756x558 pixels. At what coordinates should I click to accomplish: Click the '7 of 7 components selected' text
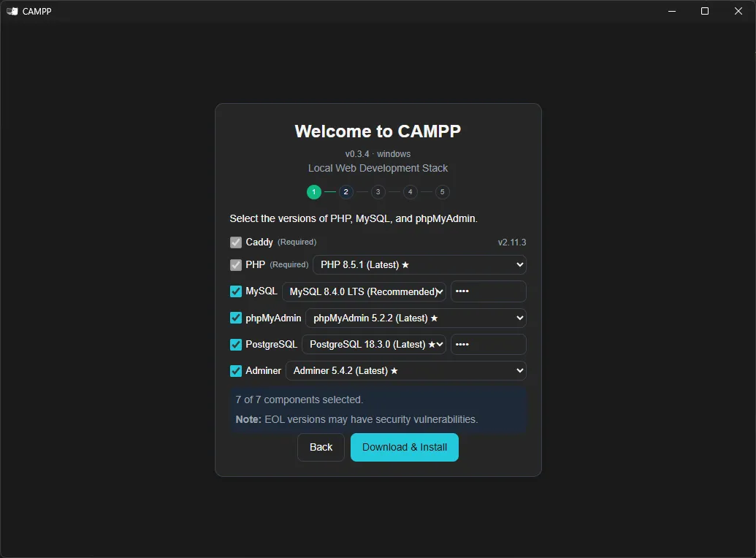point(299,400)
